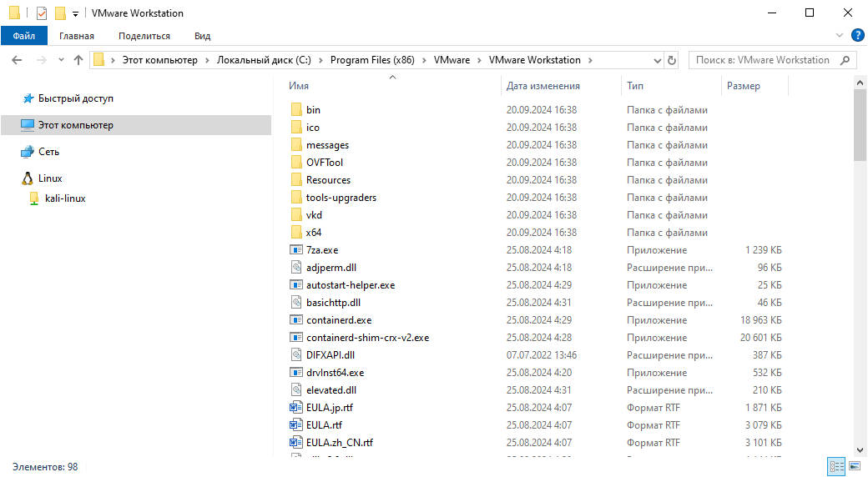Go back to previous folder
The width and height of the screenshot is (868, 477).
[18, 60]
